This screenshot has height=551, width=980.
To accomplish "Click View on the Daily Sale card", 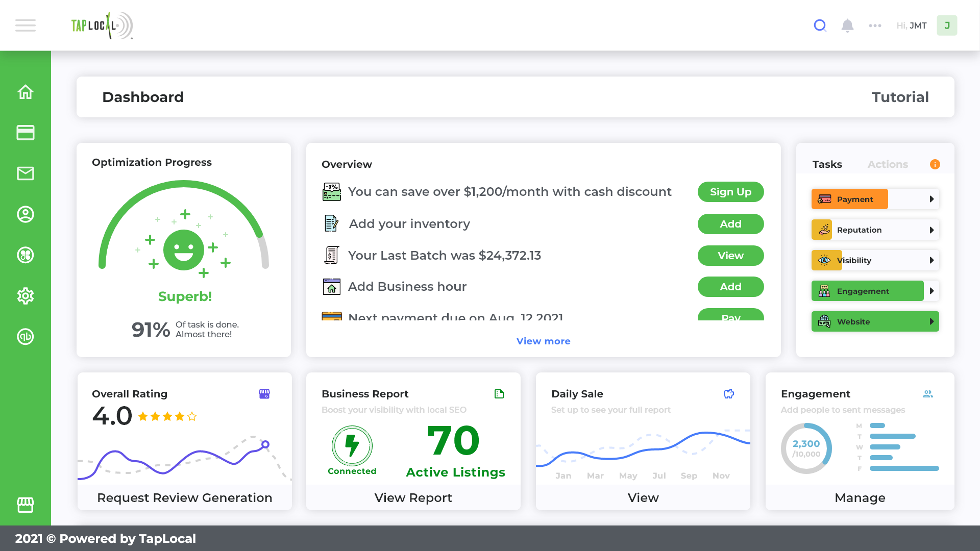I will click(x=643, y=497).
